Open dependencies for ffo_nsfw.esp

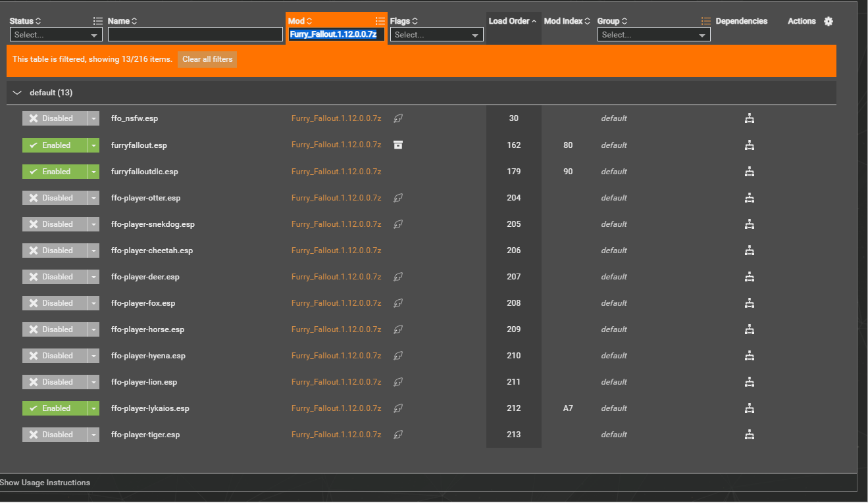point(749,119)
